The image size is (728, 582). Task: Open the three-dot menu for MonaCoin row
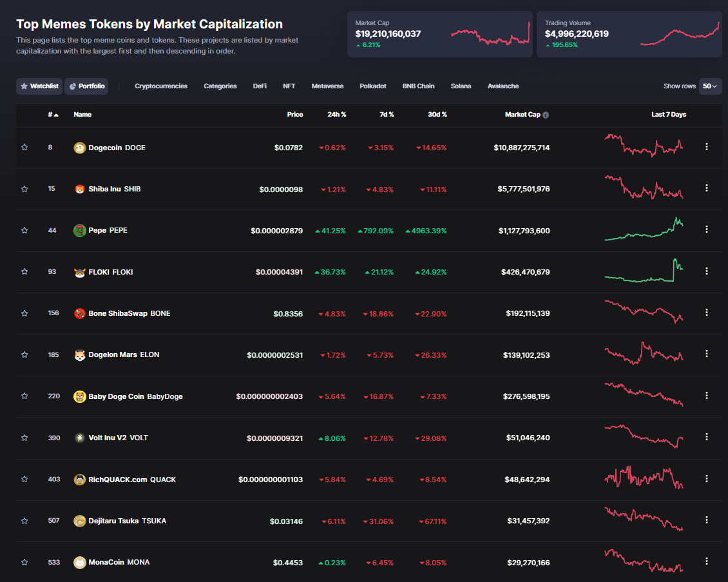pyautogui.click(x=707, y=561)
